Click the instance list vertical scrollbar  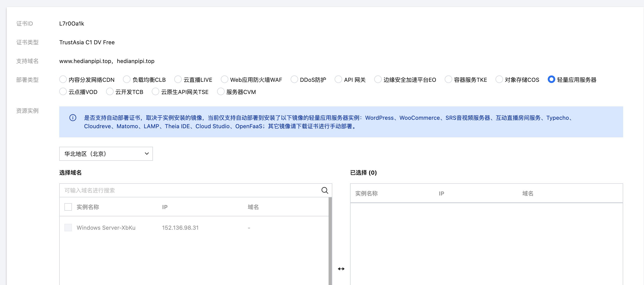[330, 240]
